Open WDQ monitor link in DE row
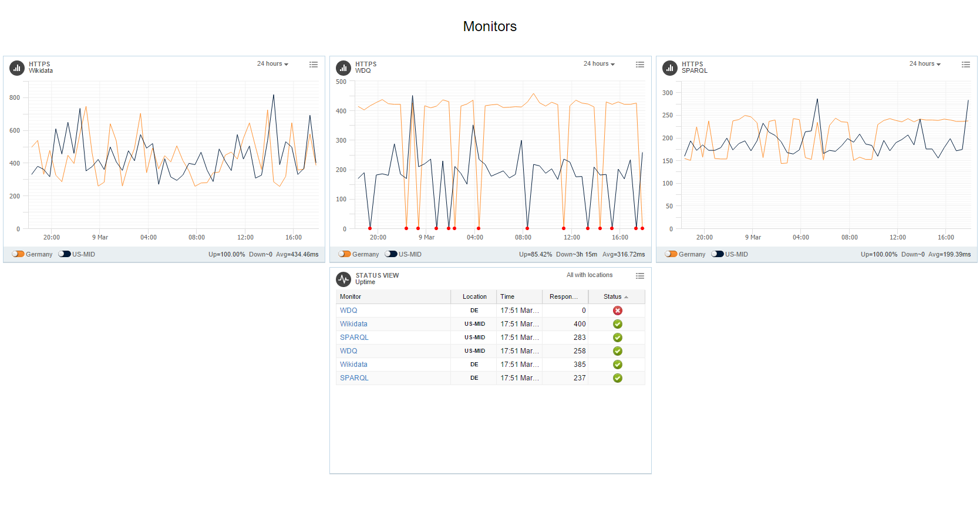 tap(349, 311)
